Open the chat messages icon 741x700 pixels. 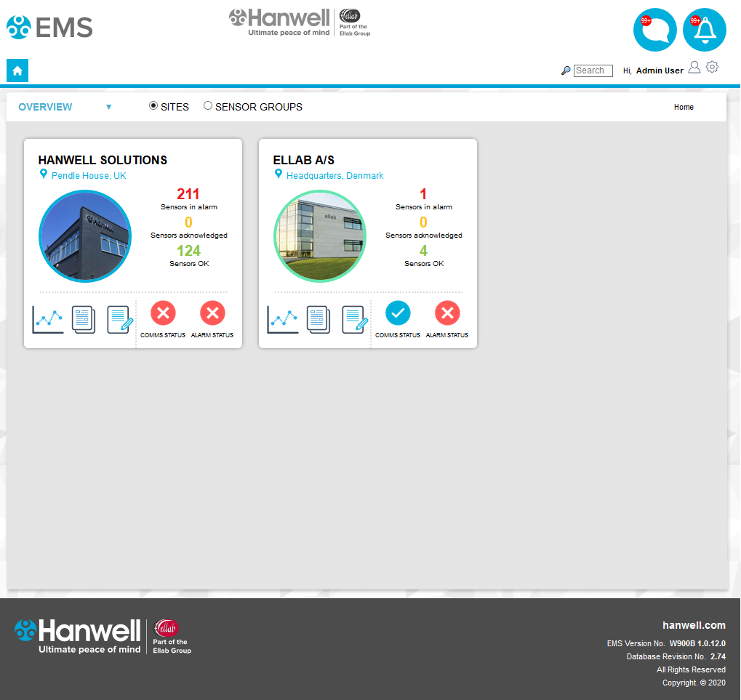[x=654, y=30]
